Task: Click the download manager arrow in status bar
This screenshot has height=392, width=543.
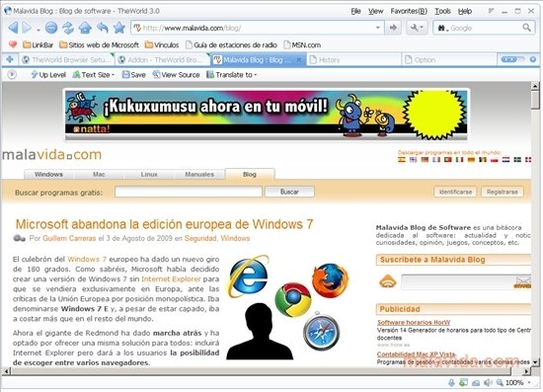Action: (451, 383)
